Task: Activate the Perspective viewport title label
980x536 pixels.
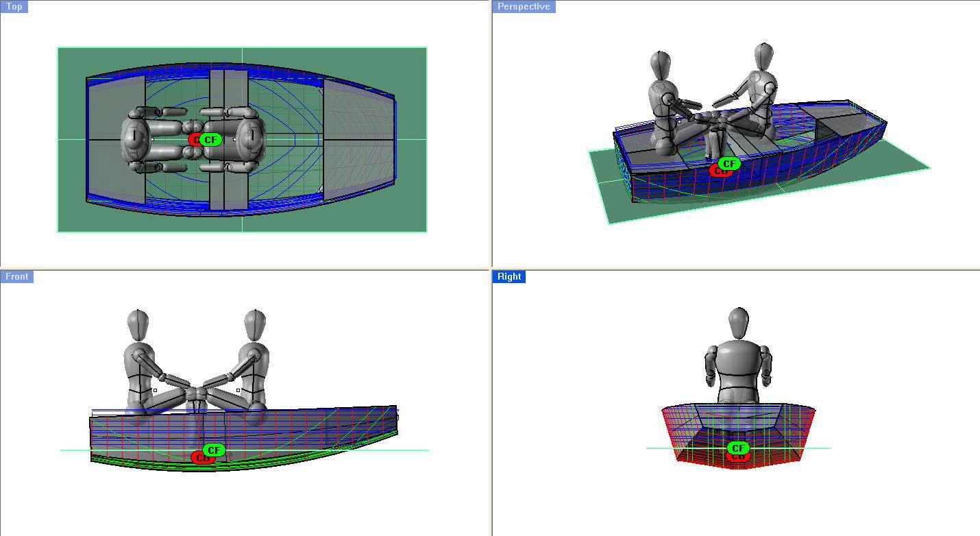Action: click(524, 6)
